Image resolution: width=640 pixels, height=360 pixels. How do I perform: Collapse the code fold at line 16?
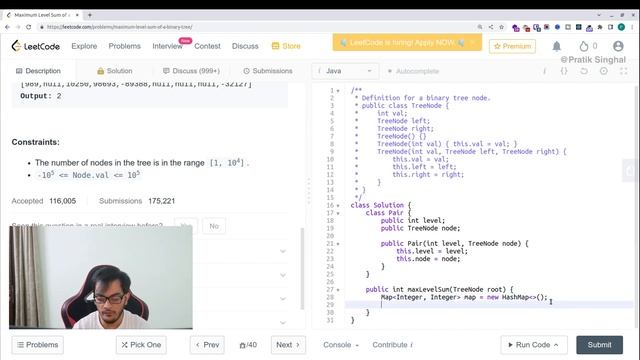(338, 205)
